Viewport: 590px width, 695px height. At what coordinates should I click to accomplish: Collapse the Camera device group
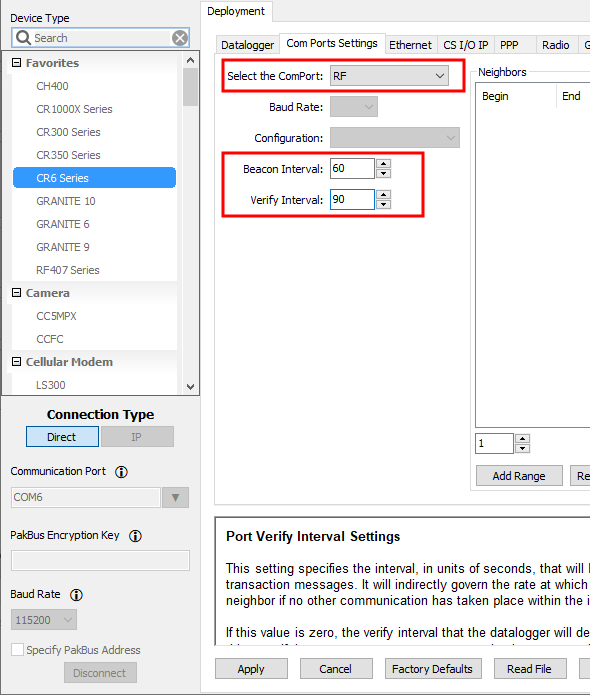16,293
